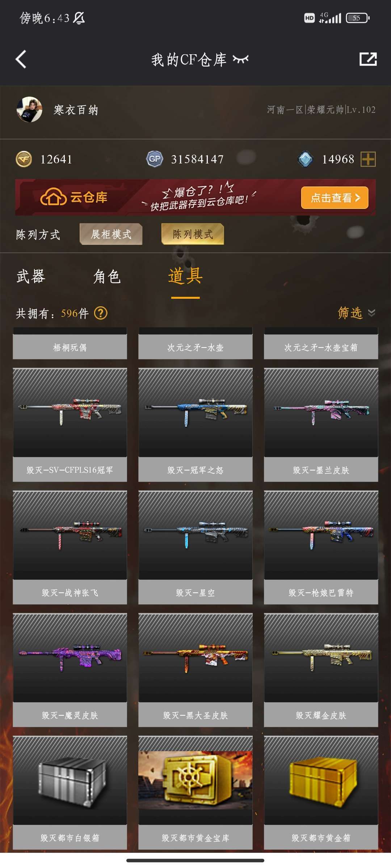Click the 点击查看 button

click(x=335, y=197)
